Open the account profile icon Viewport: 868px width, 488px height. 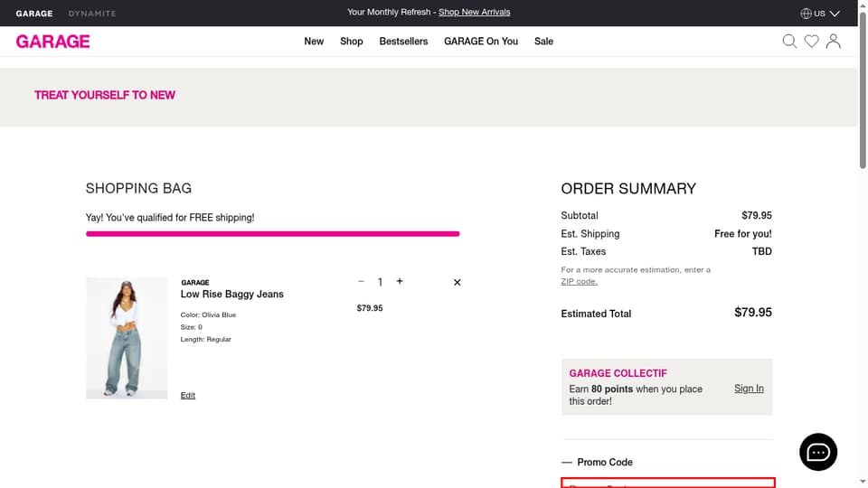[833, 42]
